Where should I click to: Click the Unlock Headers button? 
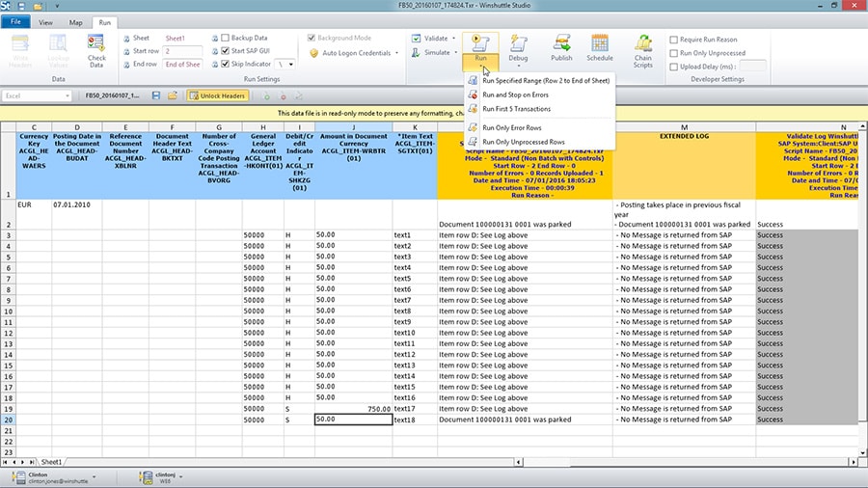coord(218,96)
